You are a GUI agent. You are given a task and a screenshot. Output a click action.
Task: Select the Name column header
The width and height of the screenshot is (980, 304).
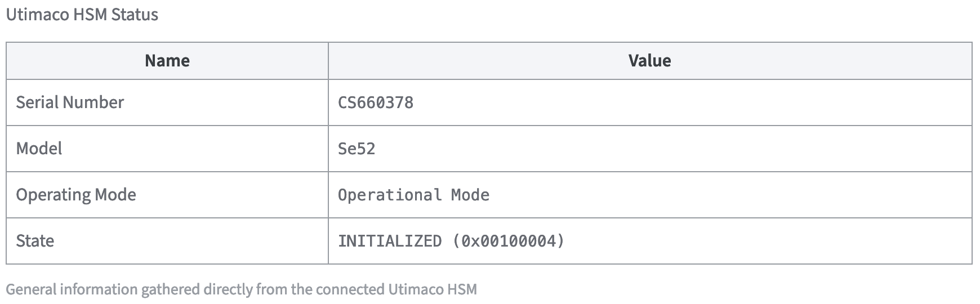click(167, 61)
